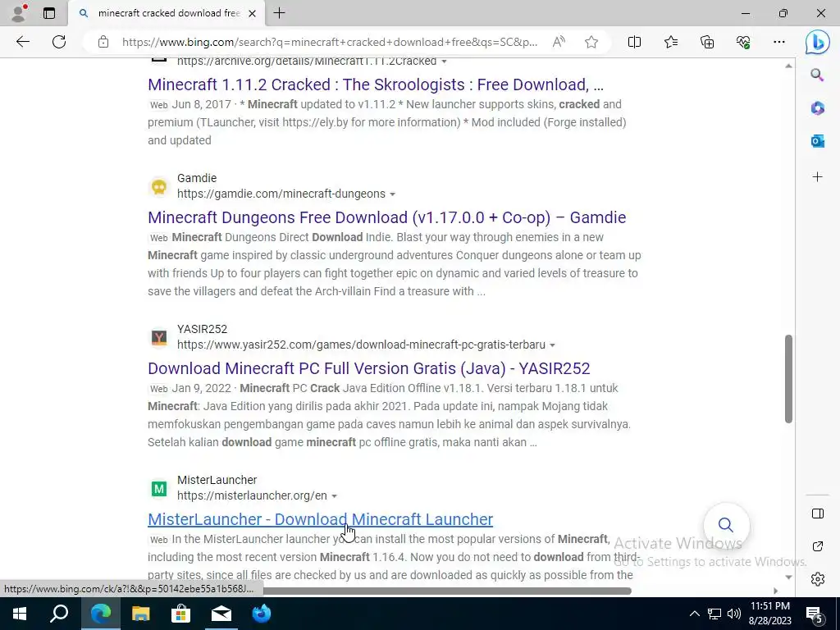
Task: Click scroll right arrow at bottom
Action: (775, 591)
